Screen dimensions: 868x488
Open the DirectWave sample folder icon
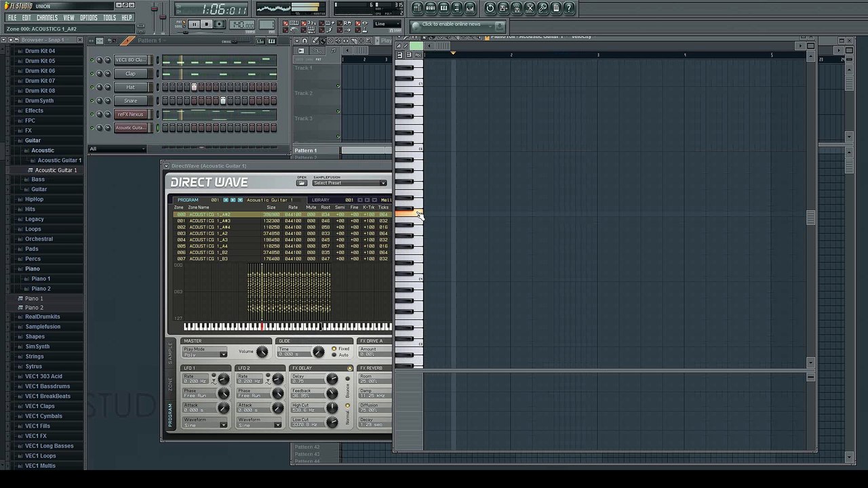click(x=302, y=183)
